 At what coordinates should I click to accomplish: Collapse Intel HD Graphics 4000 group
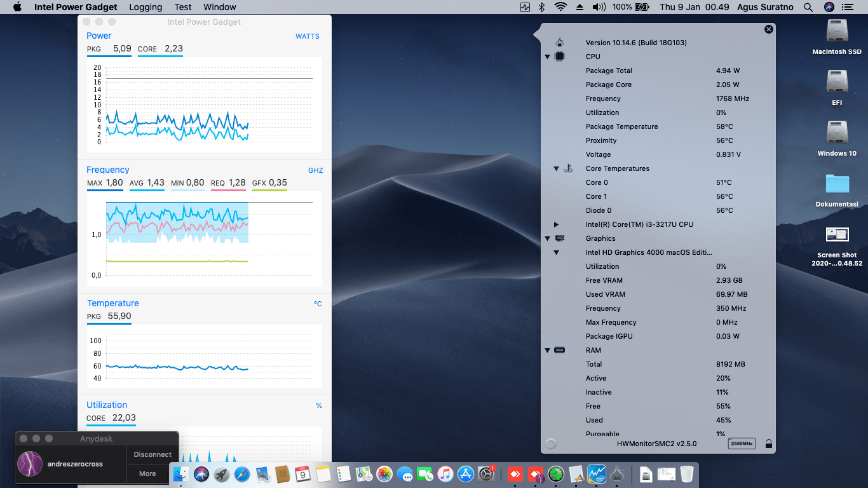[556, 253]
